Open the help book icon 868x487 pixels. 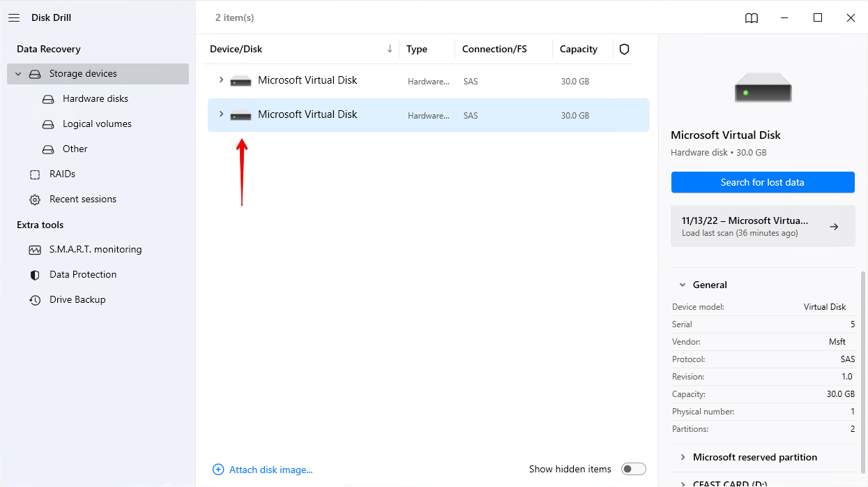pyautogui.click(x=752, y=18)
